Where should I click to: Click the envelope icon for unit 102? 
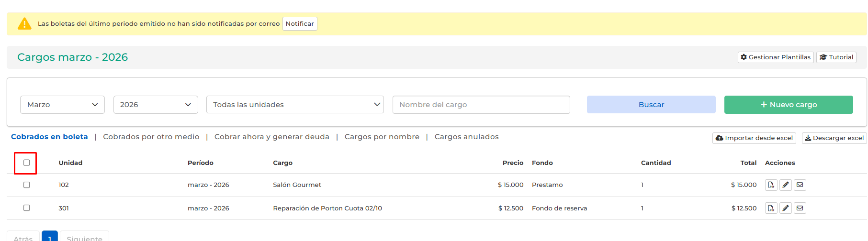800,185
